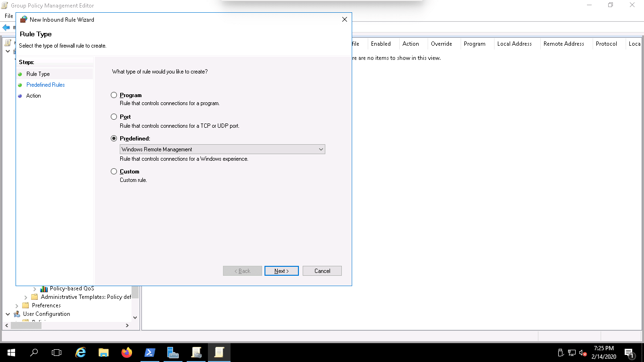Click the Group Policy Management Editor title icon
Screen dimensions: 644x362
tap(5, 6)
